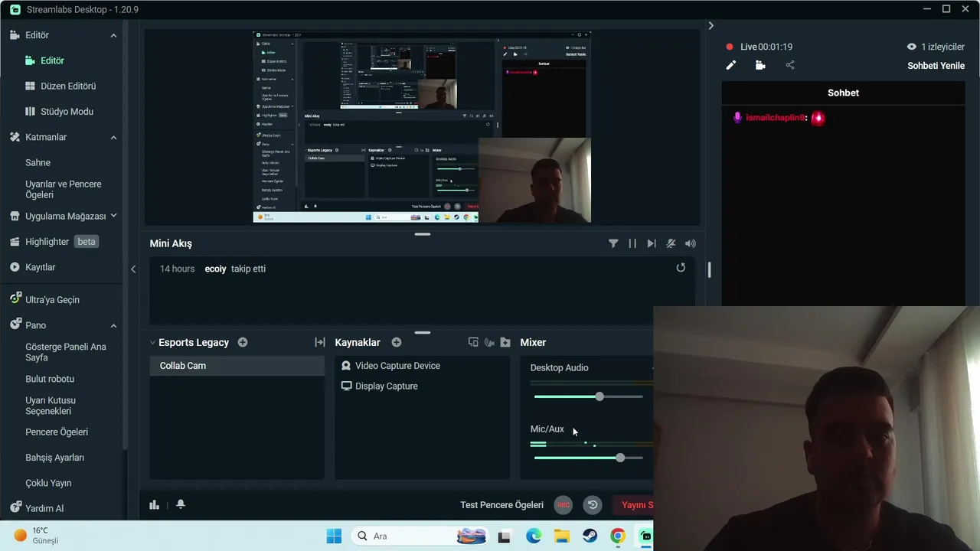Open the Esports Legacy scene collection dropdown
Screen dimensions: 980x551
(189, 342)
